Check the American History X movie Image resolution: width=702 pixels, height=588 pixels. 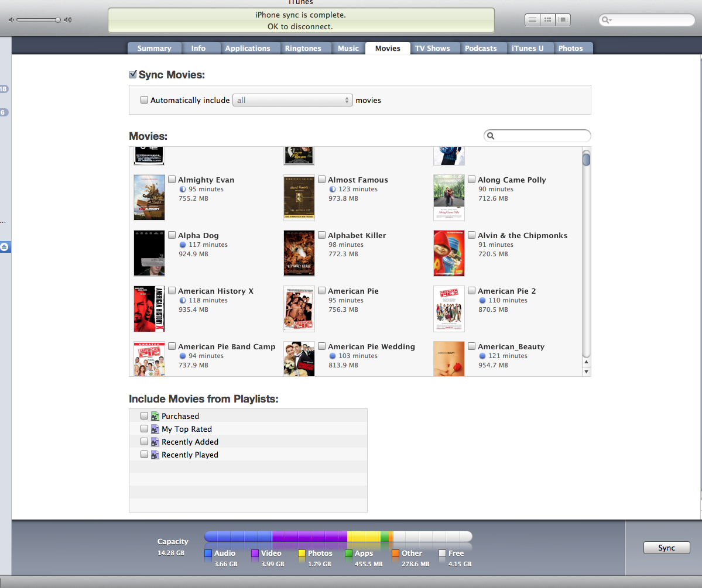pyautogui.click(x=172, y=290)
